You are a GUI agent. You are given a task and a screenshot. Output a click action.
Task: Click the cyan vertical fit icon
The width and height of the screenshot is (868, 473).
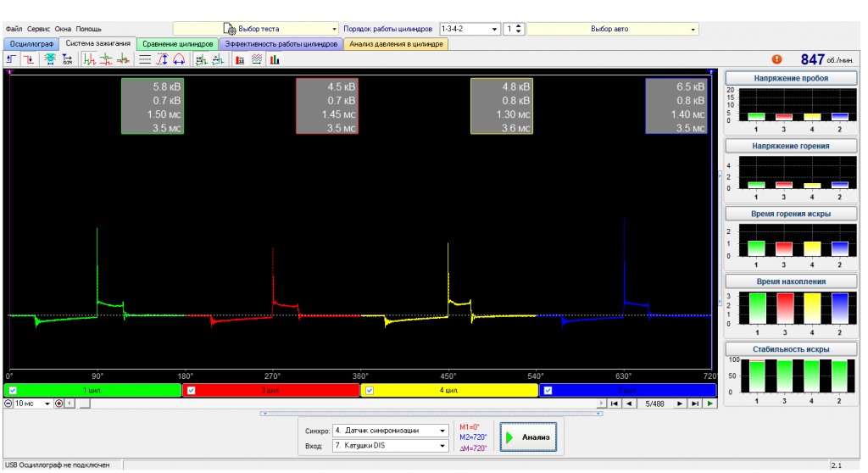(x=50, y=59)
